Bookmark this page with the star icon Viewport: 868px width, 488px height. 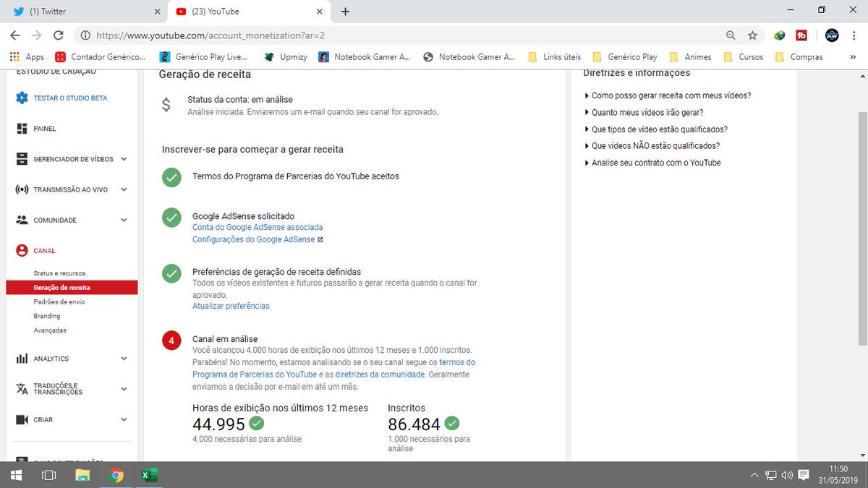pos(752,35)
